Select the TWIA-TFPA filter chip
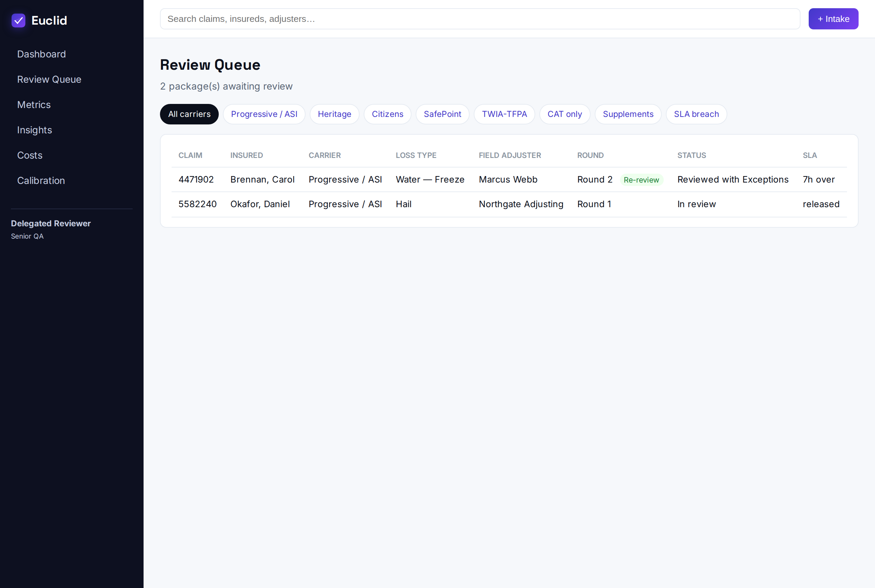Screen dimensions: 875x588 [504, 114]
